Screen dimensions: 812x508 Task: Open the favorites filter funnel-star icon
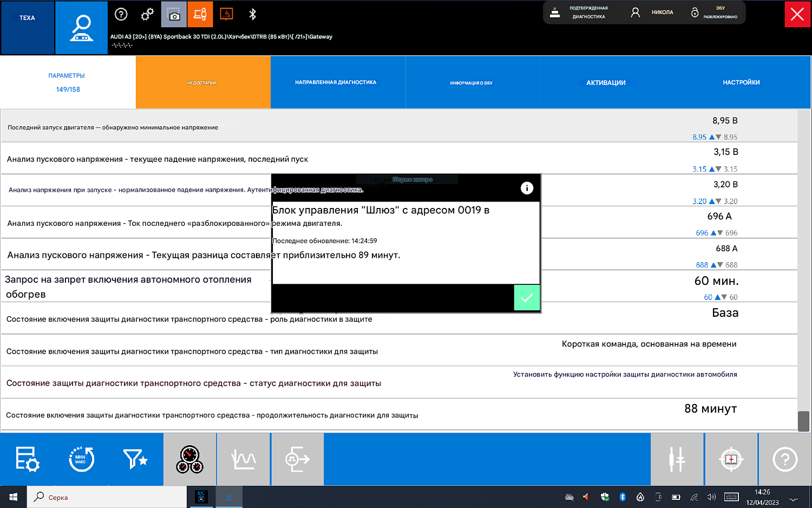tap(135, 459)
